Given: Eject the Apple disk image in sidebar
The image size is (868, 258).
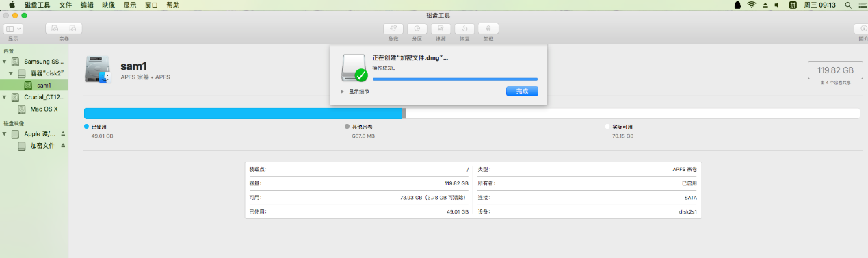Looking at the screenshot, I should pos(63,134).
